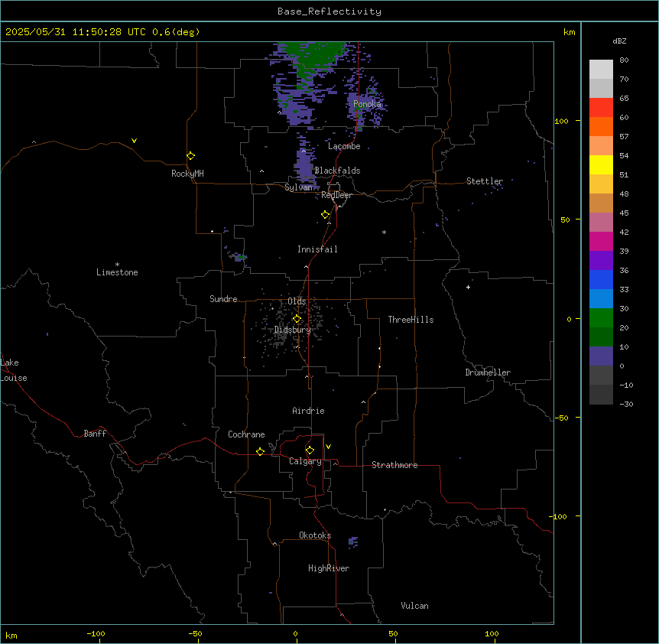The height and width of the screenshot is (644, 659).
Task: Click the -50 tick on bottom axis
Action: point(195,633)
